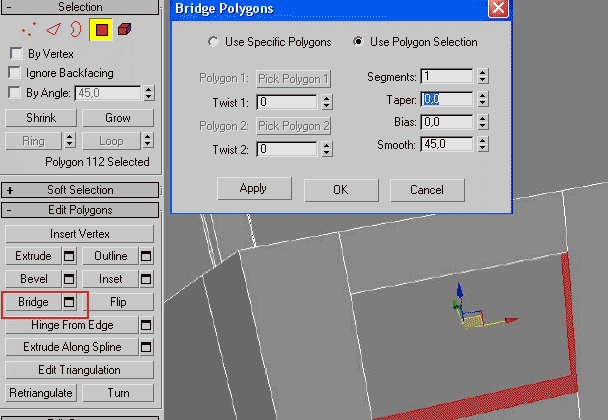This screenshot has height=420, width=608.
Task: Adjust Bias spinner arrows
Action: tap(483, 122)
